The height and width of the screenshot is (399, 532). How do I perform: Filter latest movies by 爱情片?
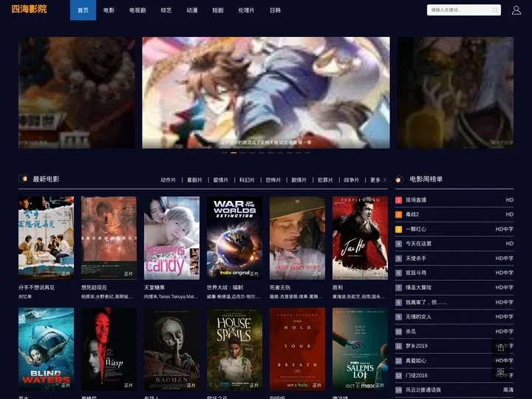(220, 180)
